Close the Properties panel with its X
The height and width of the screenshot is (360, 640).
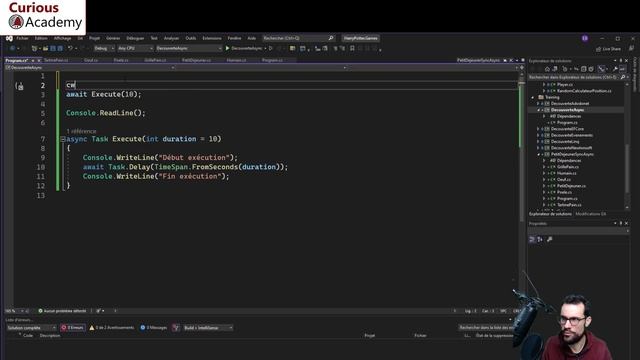pos(626,223)
